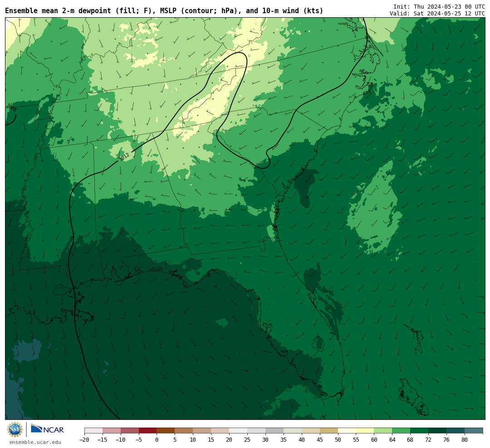Pick the tan swatch between 40 and 45
This screenshot has width=490, height=448.
(311, 430)
